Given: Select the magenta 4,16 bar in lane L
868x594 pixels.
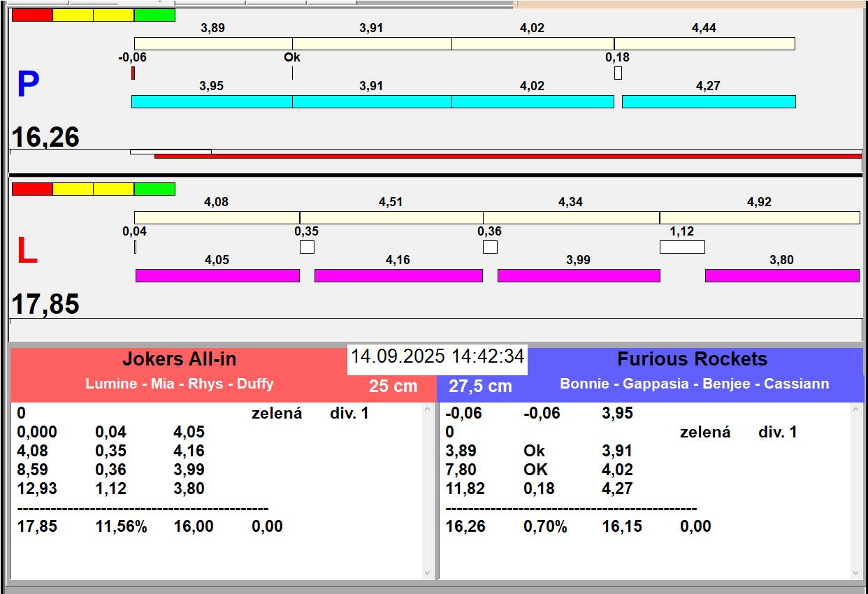Looking at the screenshot, I should (x=398, y=275).
